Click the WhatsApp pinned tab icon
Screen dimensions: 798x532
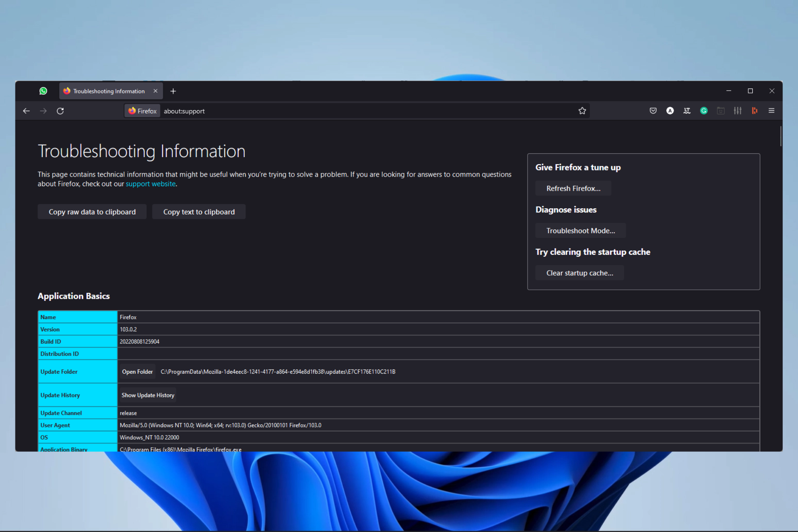(x=43, y=90)
